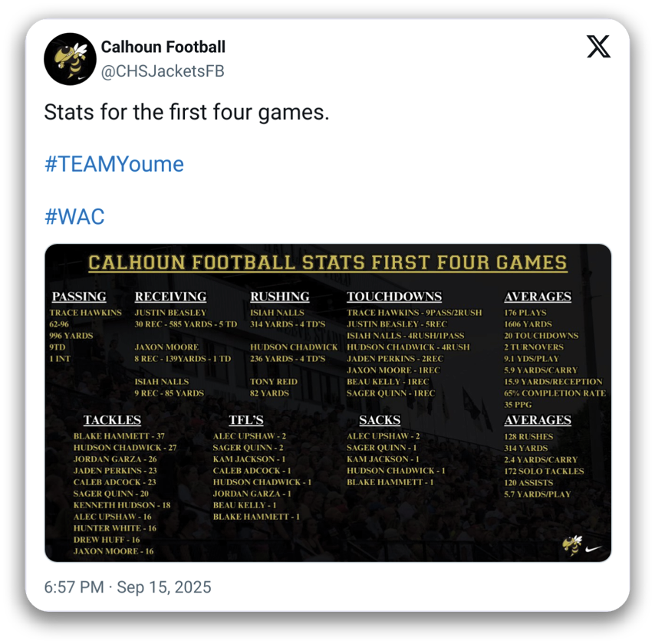Click the Blake Hammett - 37 tackles line
Viewport: 655px width, 644px height.
point(119,436)
